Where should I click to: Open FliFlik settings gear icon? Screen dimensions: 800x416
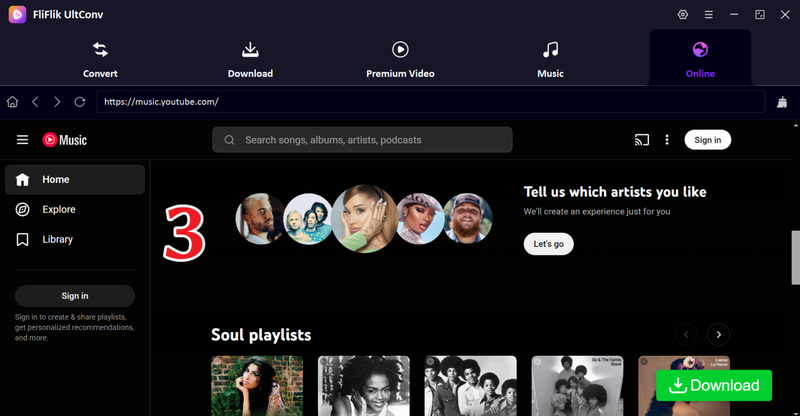(683, 15)
